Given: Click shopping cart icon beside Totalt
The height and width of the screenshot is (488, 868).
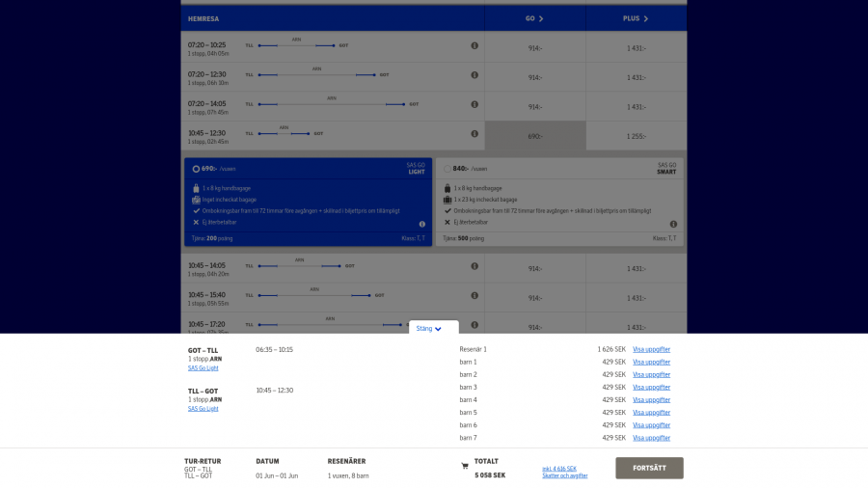Looking at the screenshot, I should (x=465, y=466).
